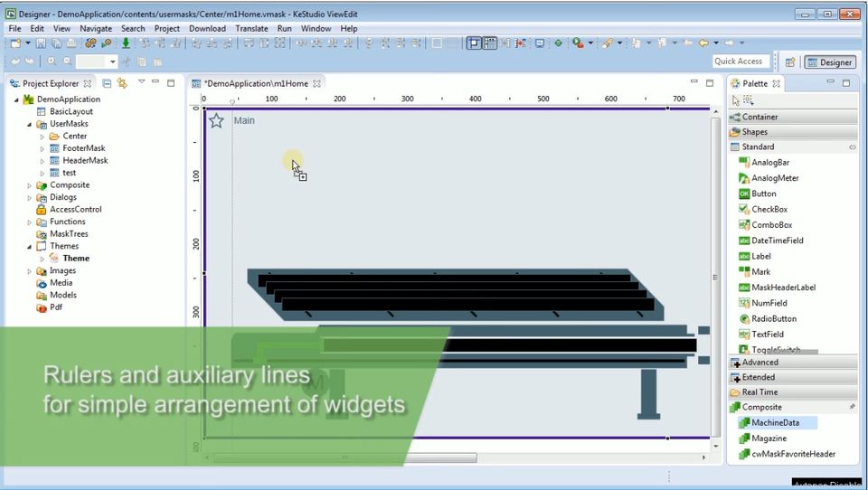Click the Undo arrow icon
868x490 pixels.
[x=15, y=61]
